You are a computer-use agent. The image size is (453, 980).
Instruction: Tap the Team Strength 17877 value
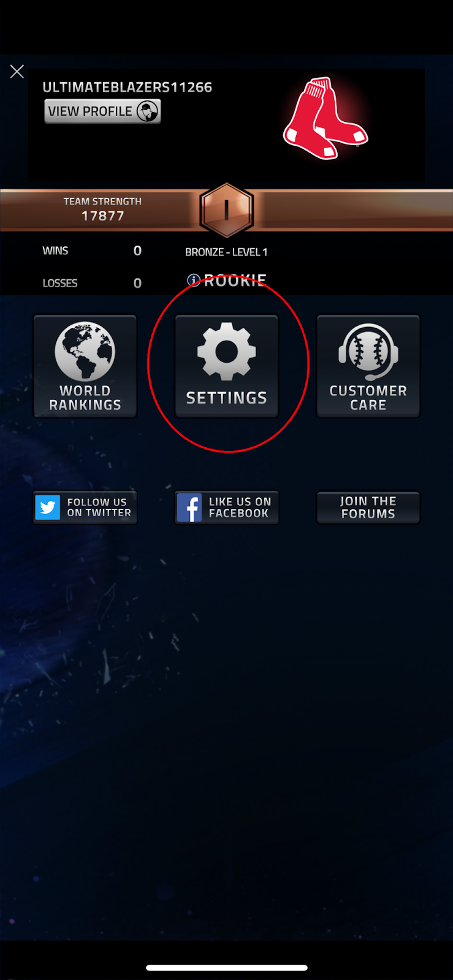pyautogui.click(x=103, y=216)
